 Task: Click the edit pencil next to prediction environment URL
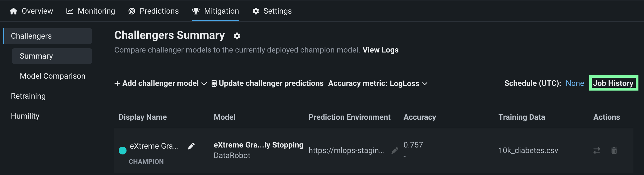395,151
